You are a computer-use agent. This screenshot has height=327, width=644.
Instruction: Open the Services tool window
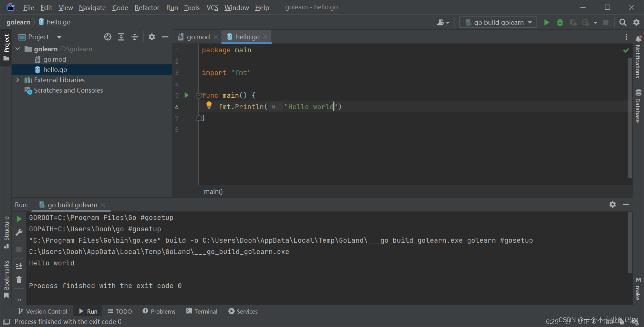pos(243,311)
